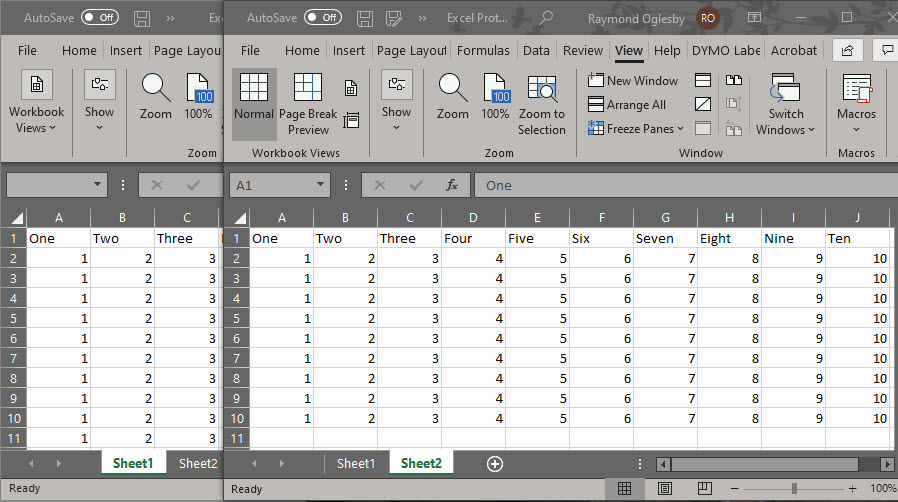The width and height of the screenshot is (898, 502).
Task: Open Zoom dialog in right window
Action: [x=452, y=96]
